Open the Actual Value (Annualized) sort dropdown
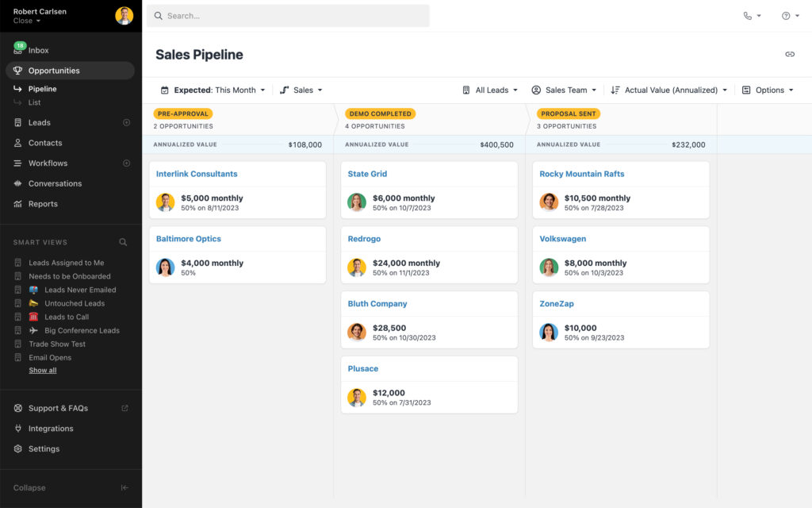The image size is (812, 508). tap(670, 90)
